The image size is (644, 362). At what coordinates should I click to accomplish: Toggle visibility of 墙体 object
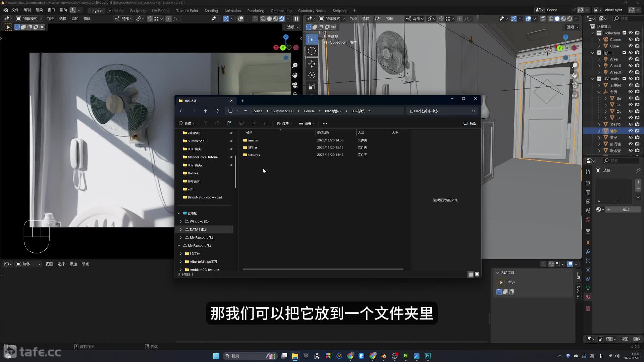click(631, 131)
